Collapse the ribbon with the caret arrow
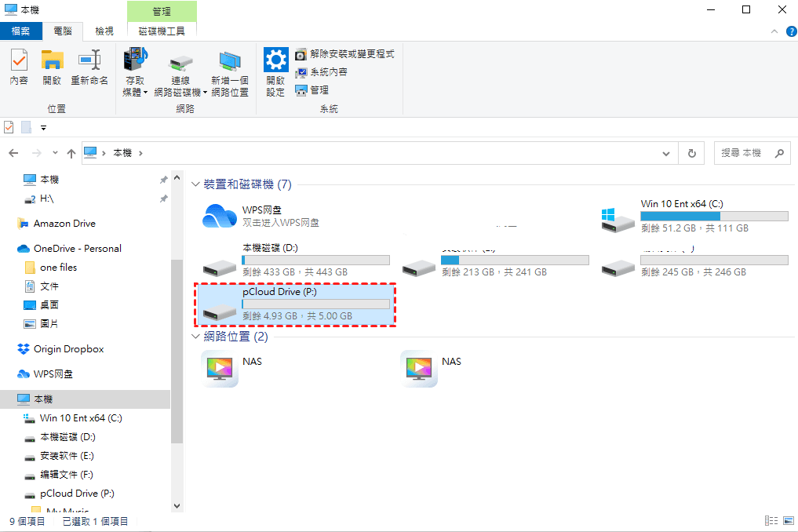 [x=774, y=31]
